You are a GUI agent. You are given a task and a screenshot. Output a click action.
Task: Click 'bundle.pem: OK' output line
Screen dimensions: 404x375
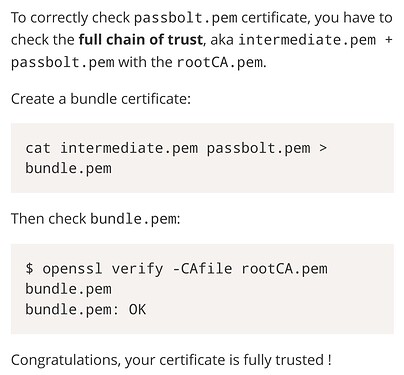pos(86,310)
